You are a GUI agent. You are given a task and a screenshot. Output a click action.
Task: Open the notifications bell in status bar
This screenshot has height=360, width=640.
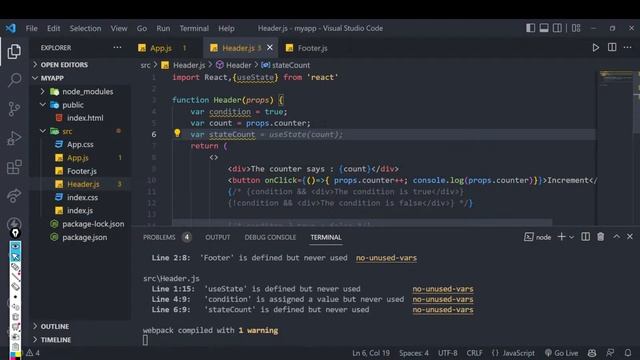click(x=628, y=353)
